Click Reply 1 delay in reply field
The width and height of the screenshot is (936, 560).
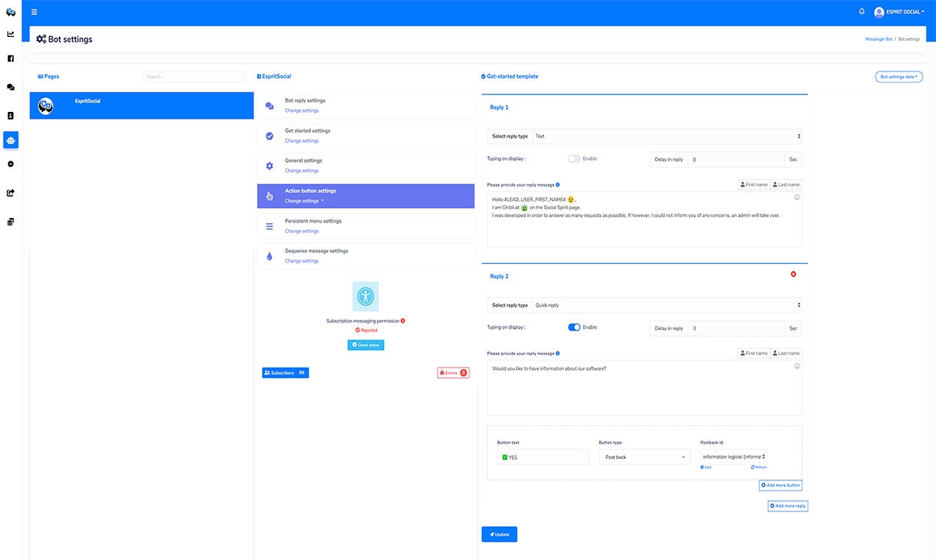[736, 159]
